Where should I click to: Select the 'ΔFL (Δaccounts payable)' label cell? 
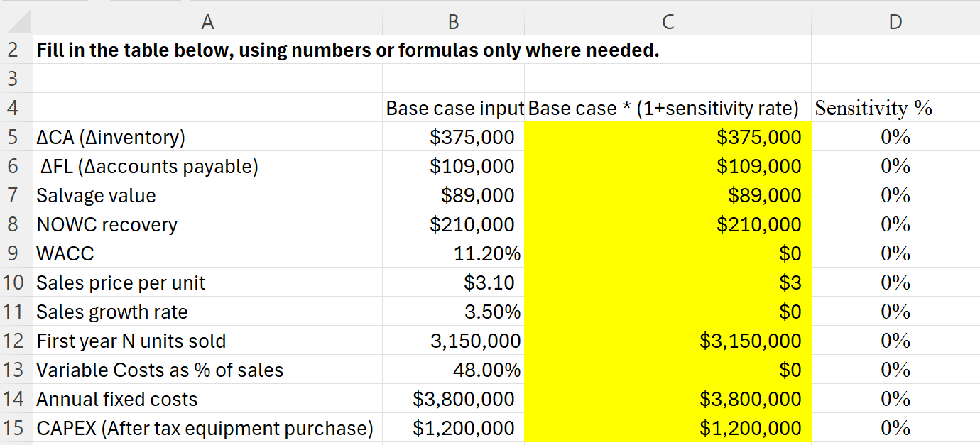pyautogui.click(x=207, y=166)
